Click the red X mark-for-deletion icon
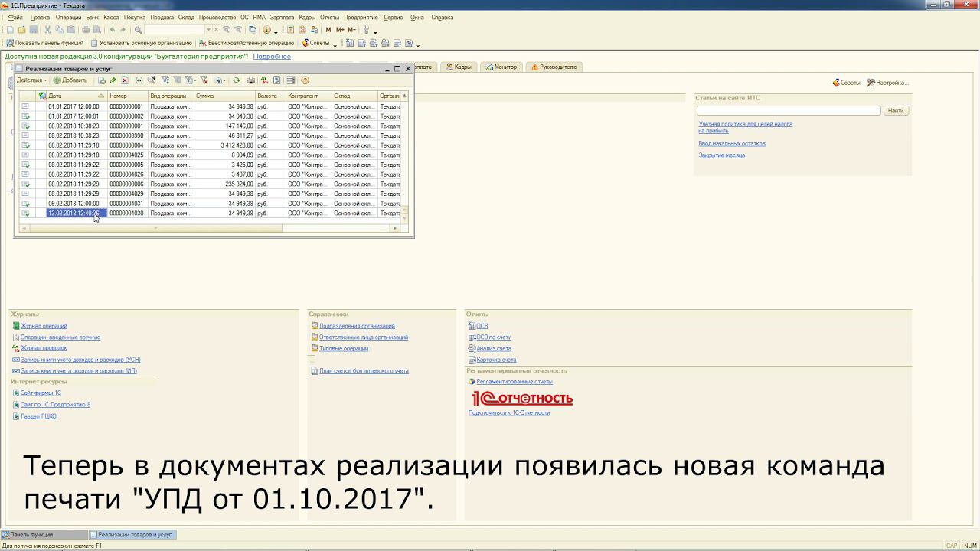The image size is (980, 551). point(125,80)
